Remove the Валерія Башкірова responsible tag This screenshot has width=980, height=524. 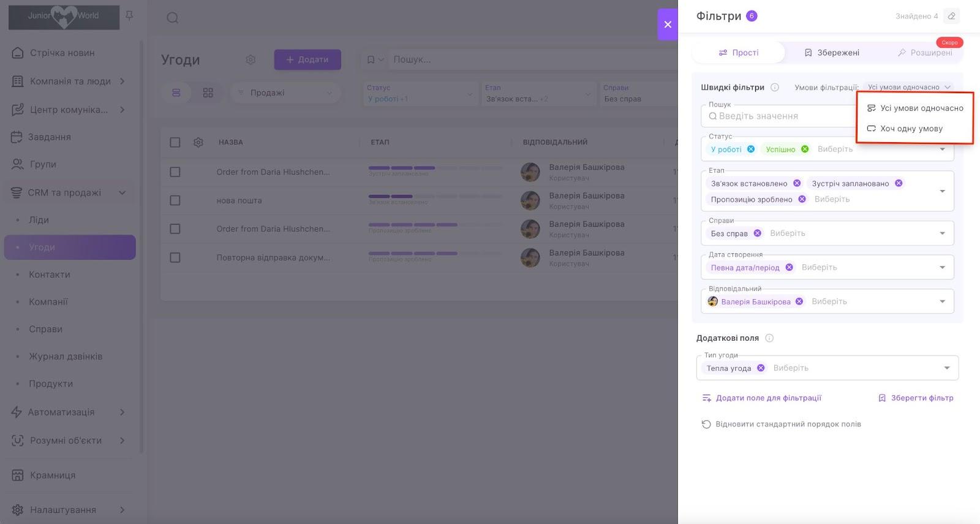(x=799, y=302)
